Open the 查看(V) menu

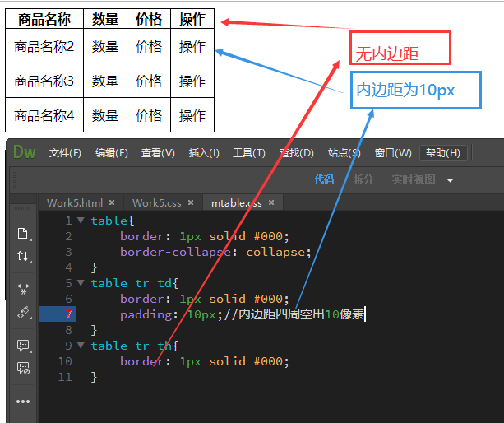click(158, 153)
